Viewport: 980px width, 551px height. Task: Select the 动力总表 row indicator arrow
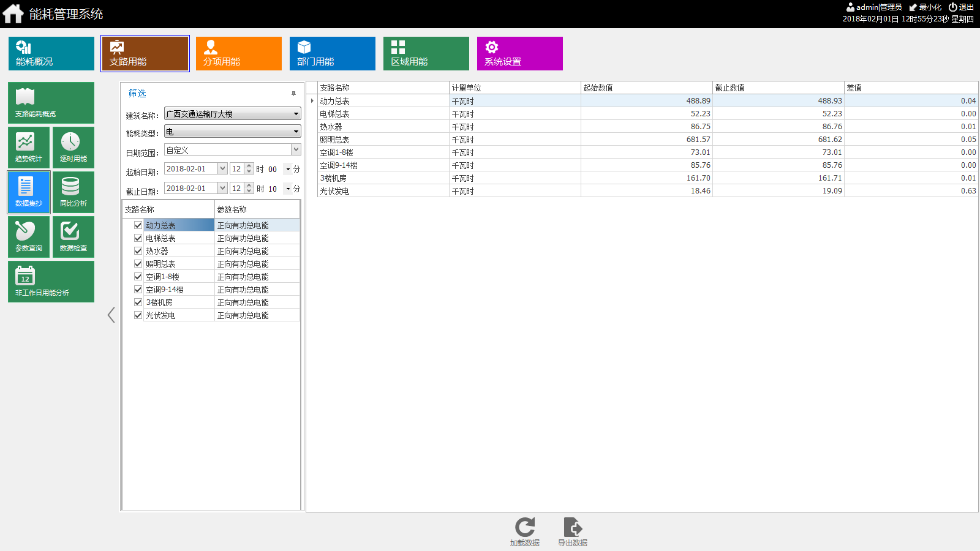(312, 101)
